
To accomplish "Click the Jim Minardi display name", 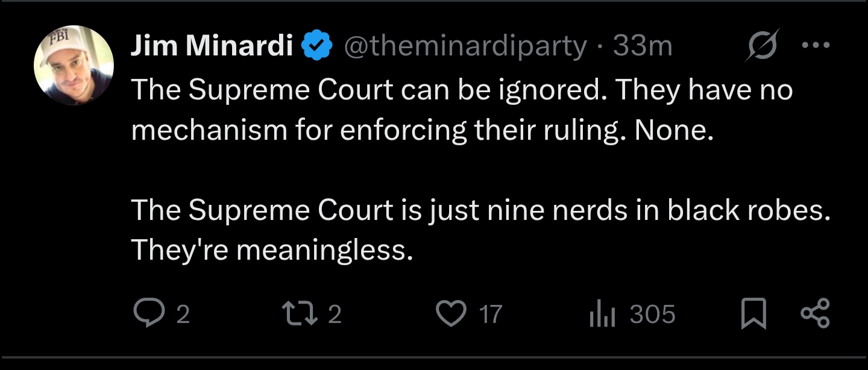I will click(x=212, y=45).
